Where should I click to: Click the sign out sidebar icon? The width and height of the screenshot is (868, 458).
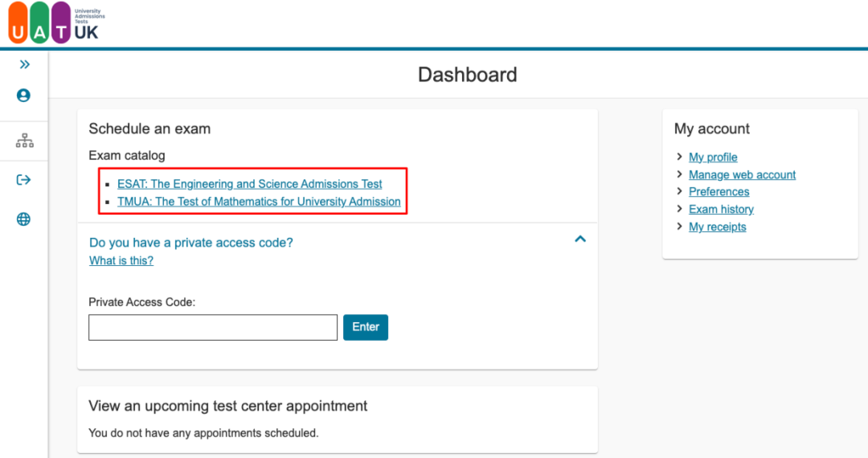click(23, 180)
